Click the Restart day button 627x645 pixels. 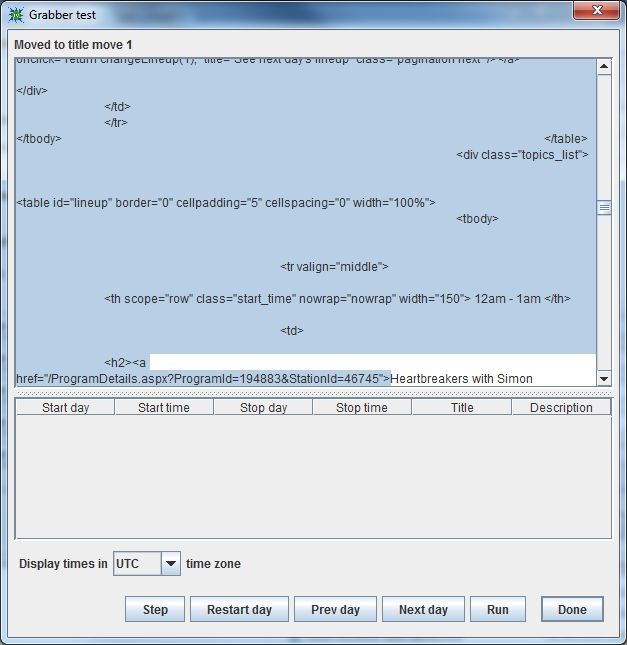239,610
